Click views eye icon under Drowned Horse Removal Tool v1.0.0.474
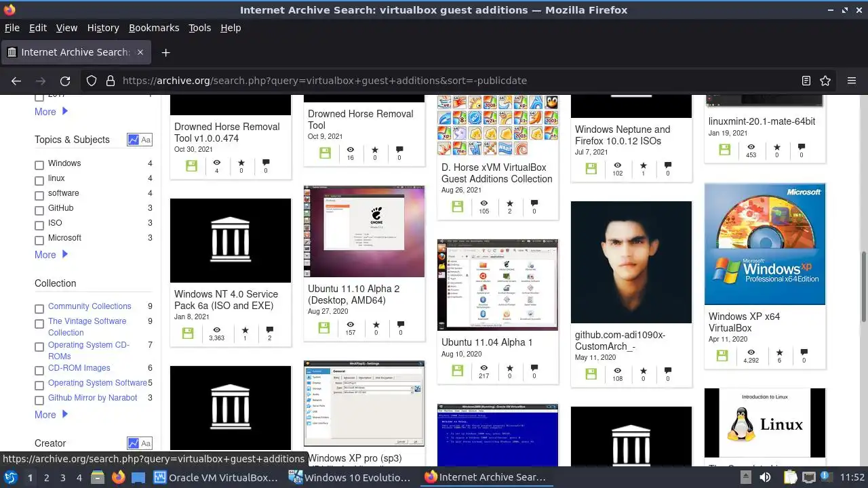 217,163
